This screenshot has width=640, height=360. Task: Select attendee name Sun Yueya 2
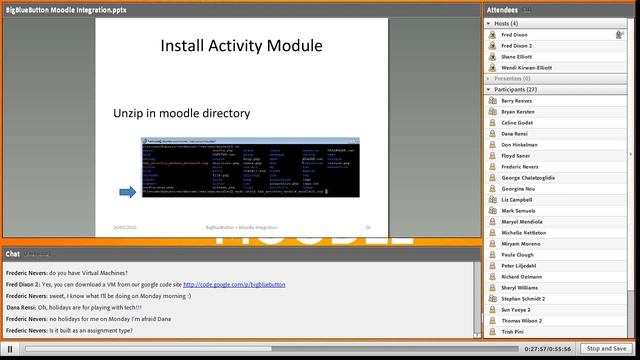point(516,310)
